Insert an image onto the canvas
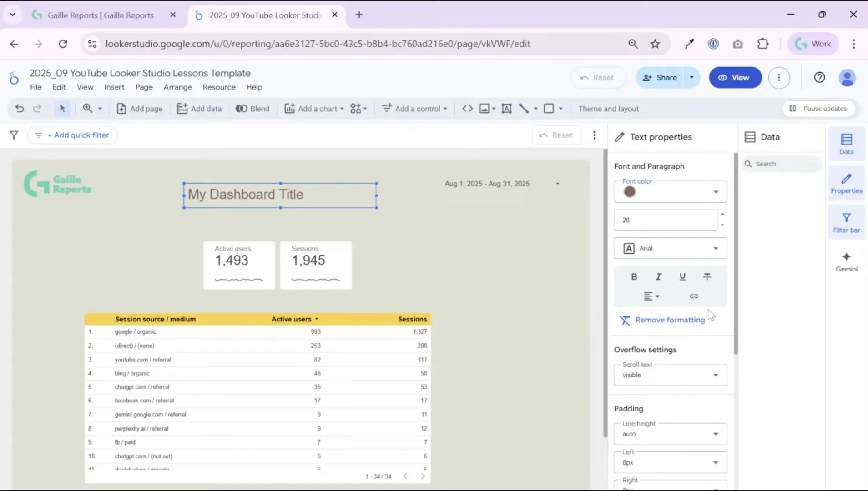This screenshot has width=868, height=491. 485,108
